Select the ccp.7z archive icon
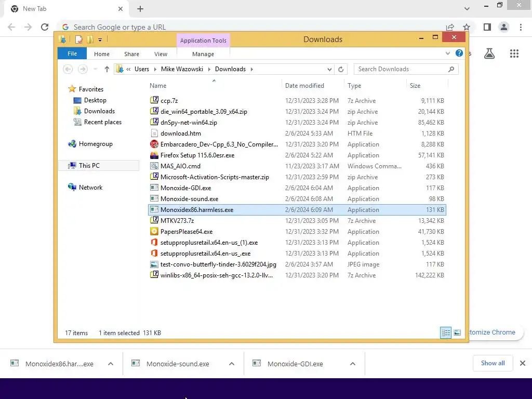The image size is (532, 399). point(154,100)
